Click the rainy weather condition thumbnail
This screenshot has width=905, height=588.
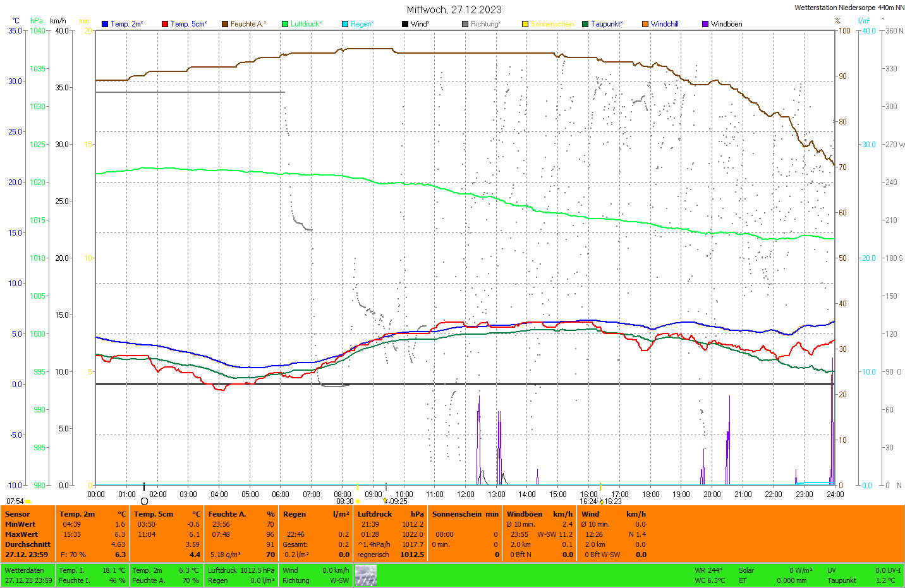pos(366,575)
